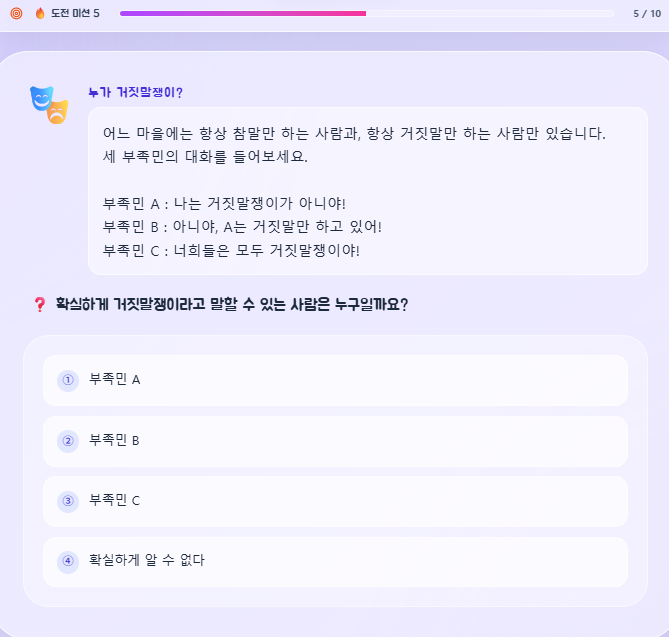Click the 누가 거짓말쟁이? heading
The image size is (669, 637).
(x=136, y=92)
